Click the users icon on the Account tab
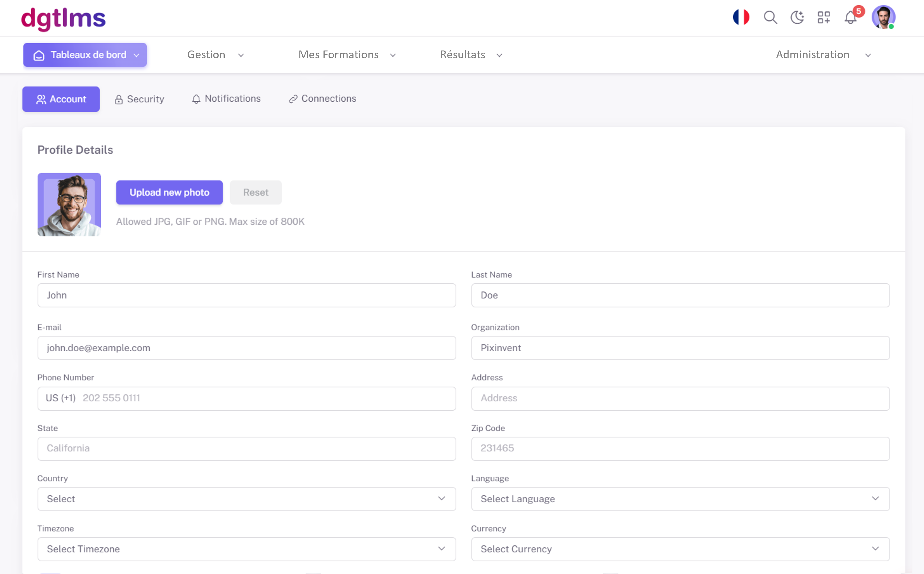 click(x=41, y=100)
